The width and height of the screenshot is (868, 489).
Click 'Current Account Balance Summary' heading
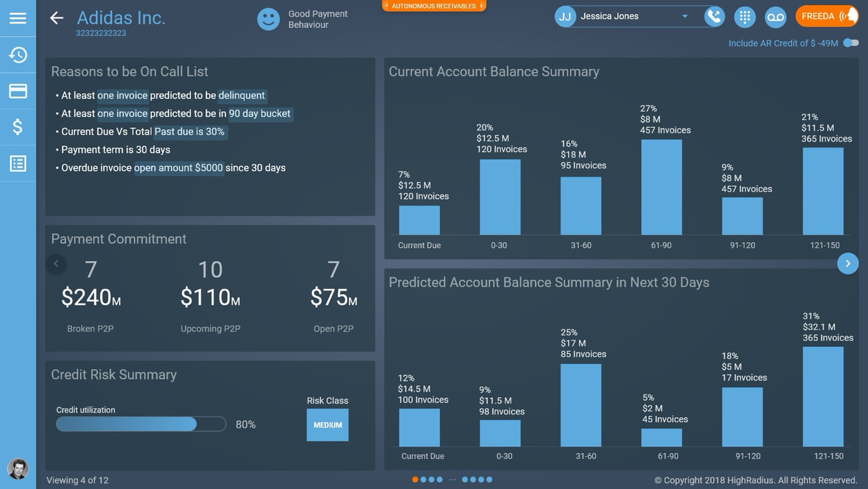494,71
